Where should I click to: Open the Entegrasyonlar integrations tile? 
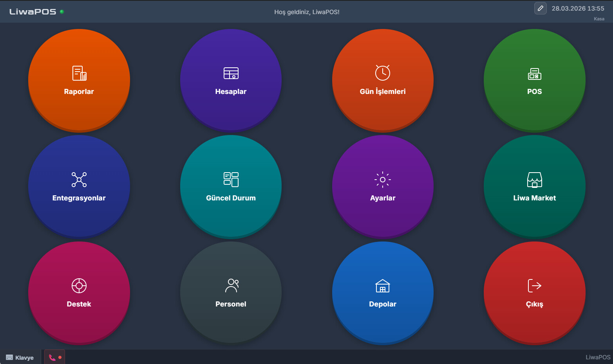click(79, 186)
